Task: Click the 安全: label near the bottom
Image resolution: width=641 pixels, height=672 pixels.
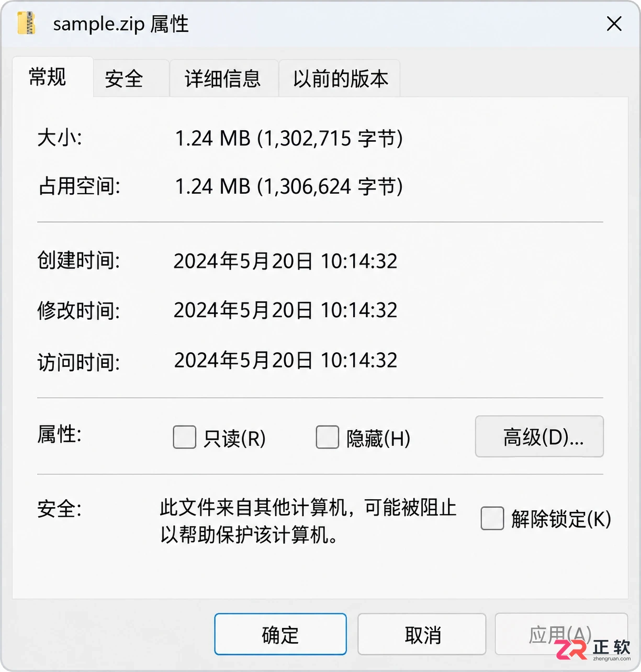Action: pos(60,509)
